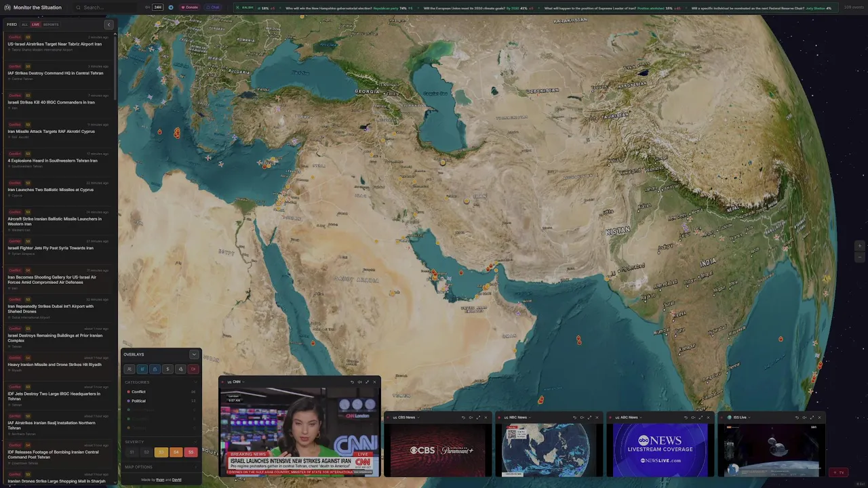Reload the CNN stream
Screen dimensions: 868x488
click(x=352, y=382)
